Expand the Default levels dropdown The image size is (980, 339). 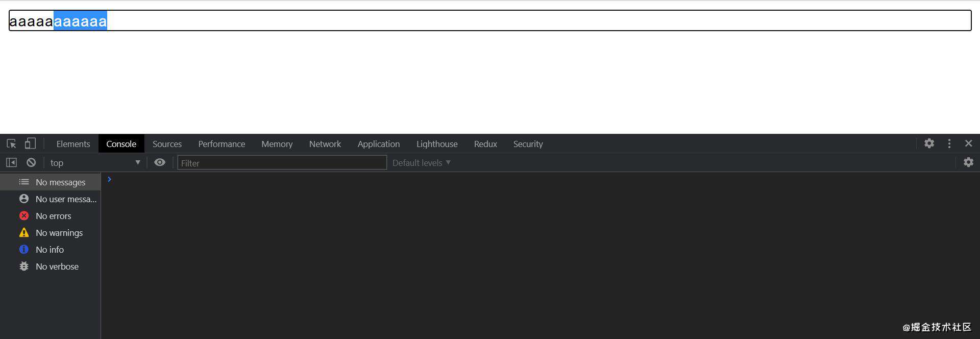[422, 163]
